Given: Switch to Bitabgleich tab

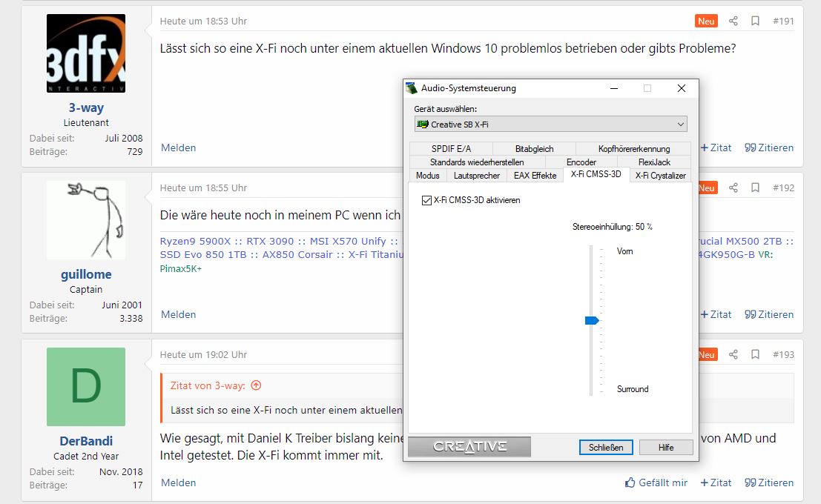Looking at the screenshot, I should pos(534,149).
